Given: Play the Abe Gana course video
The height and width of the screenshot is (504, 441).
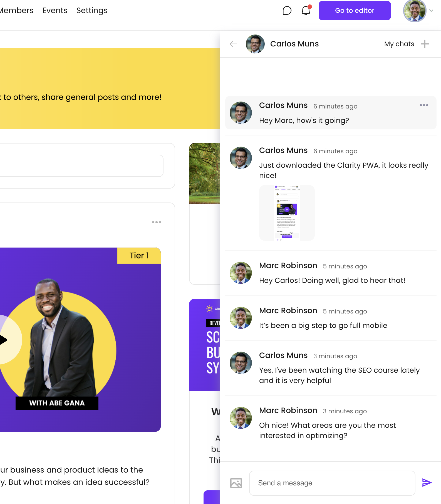Looking at the screenshot, I should [3, 340].
